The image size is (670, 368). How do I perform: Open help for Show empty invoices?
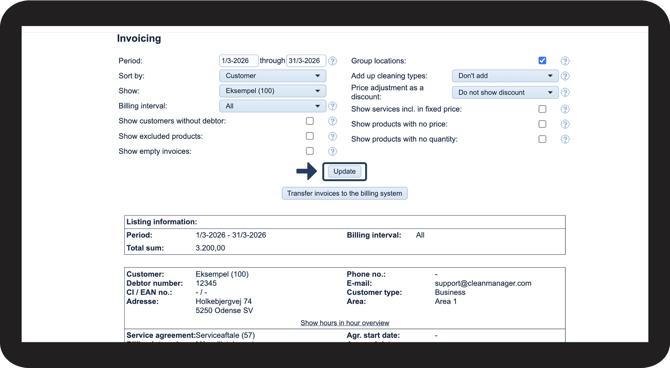point(332,151)
